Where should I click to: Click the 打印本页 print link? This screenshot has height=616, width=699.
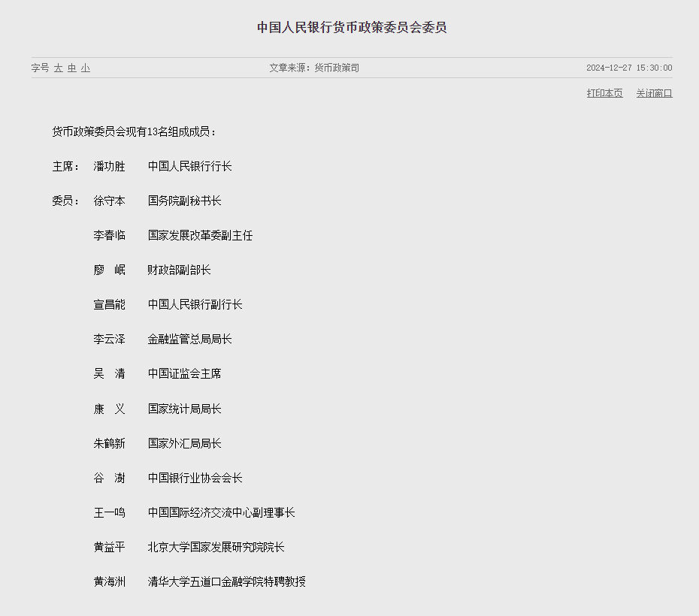pyautogui.click(x=604, y=93)
